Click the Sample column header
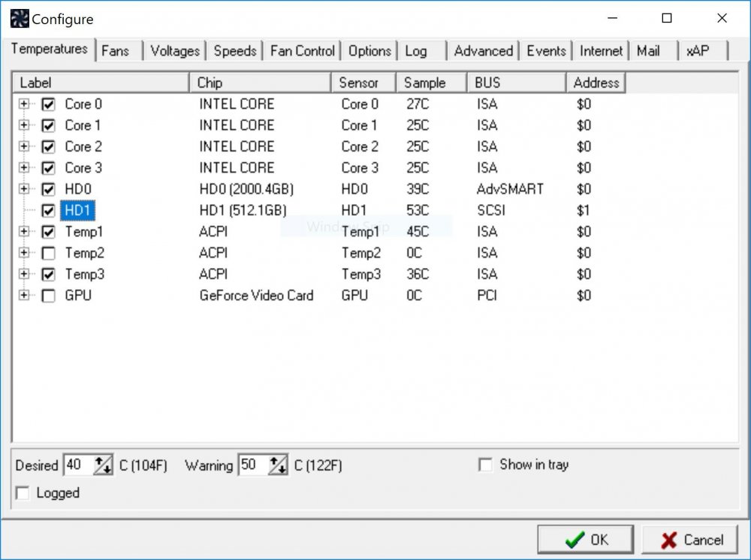This screenshot has width=751, height=560. coord(432,83)
